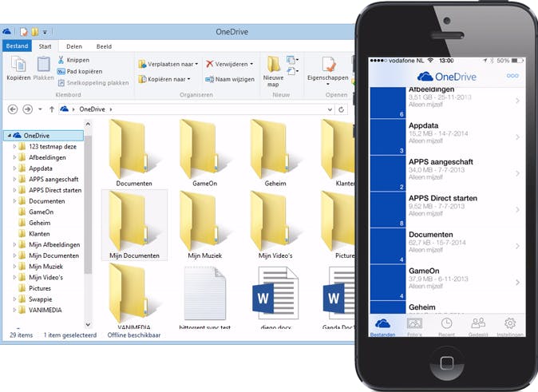The height and width of the screenshot is (392, 538).
Task: Switch to the Start ribbon tab
Action: point(45,46)
